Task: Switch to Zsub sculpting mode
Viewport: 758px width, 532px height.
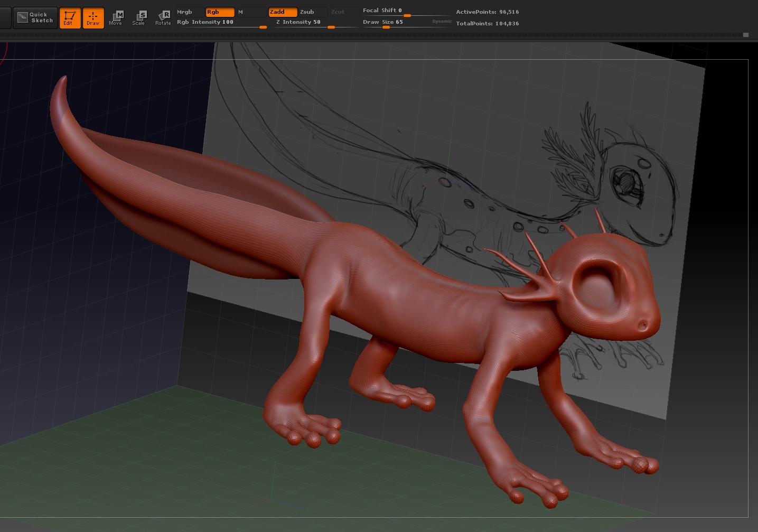Action: coord(313,12)
